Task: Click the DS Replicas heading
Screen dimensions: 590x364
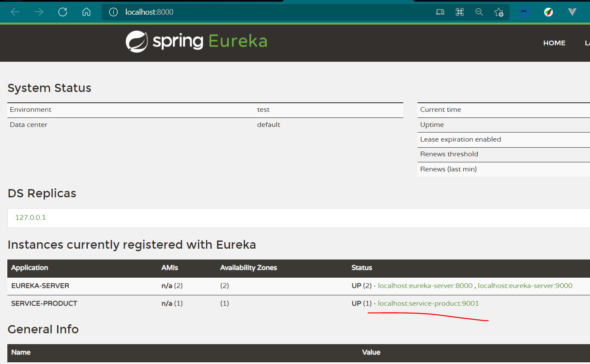Action: tap(42, 193)
